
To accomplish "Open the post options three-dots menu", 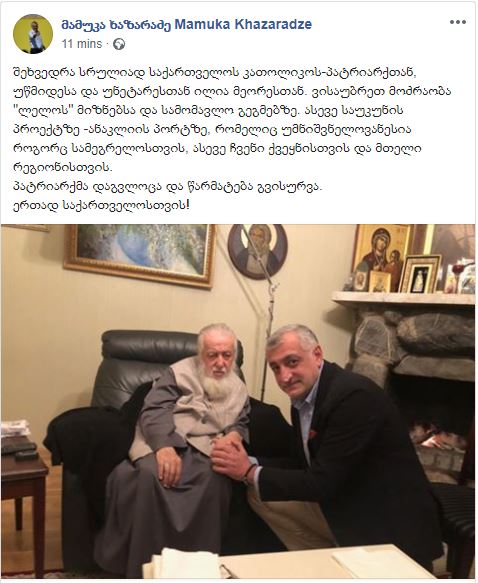I will pos(458,22).
